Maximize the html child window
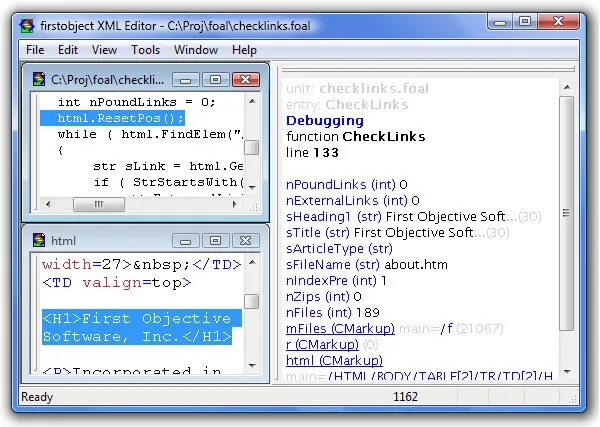The image size is (600, 427). 215,241
